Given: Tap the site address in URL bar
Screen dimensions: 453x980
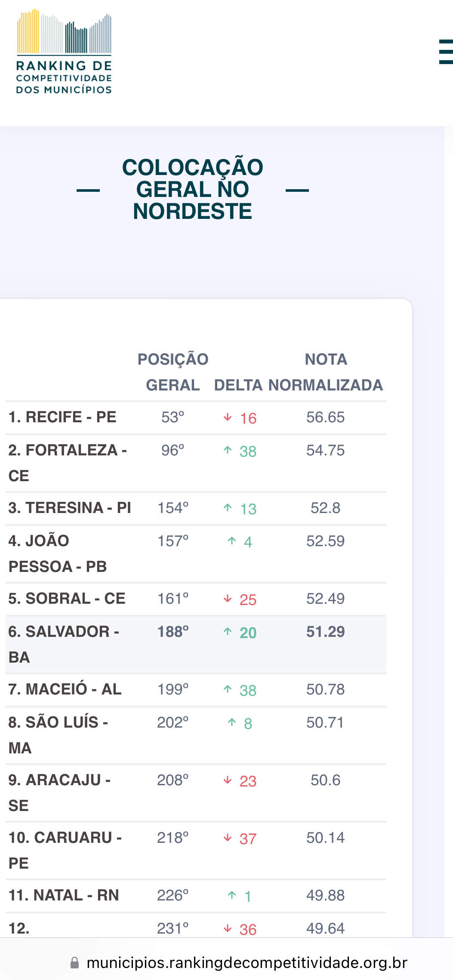Looking at the screenshot, I should 247,963.
